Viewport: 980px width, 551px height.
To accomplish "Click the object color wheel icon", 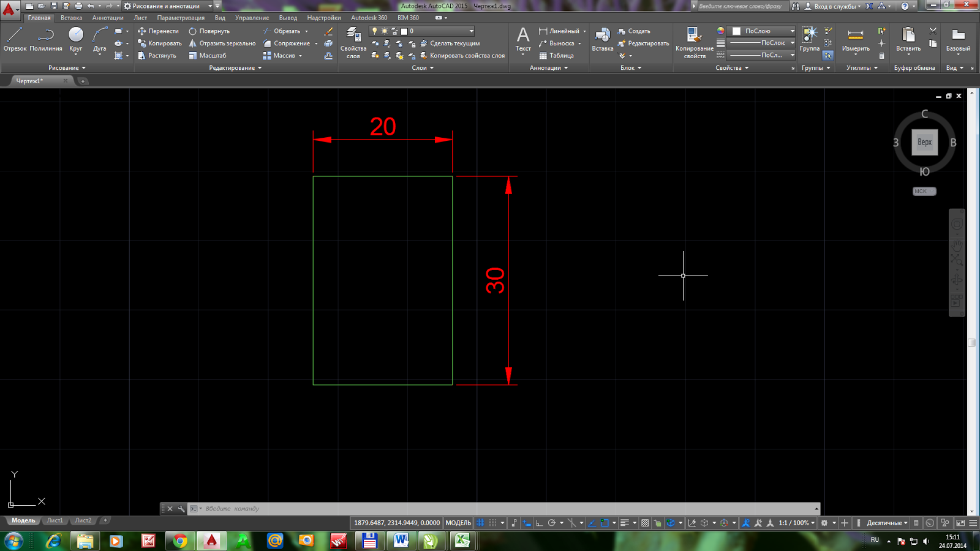I will coord(721,31).
